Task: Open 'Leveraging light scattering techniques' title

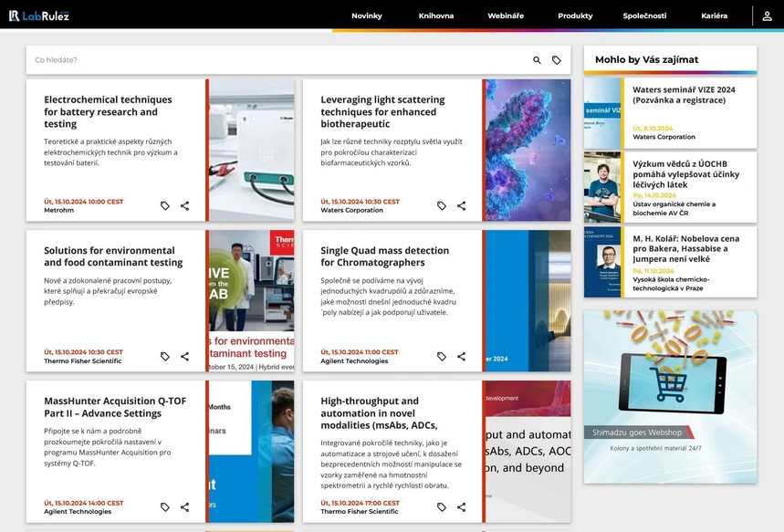Action: click(382, 111)
